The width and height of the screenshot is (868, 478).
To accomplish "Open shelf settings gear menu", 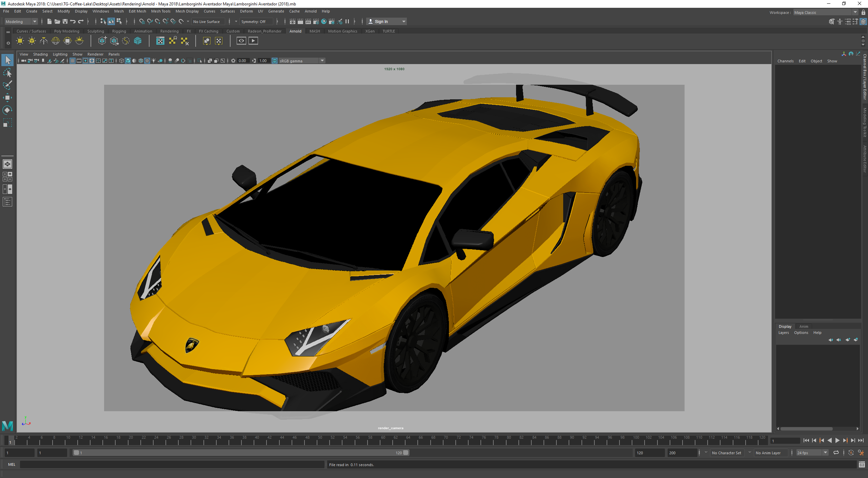I will point(8,43).
